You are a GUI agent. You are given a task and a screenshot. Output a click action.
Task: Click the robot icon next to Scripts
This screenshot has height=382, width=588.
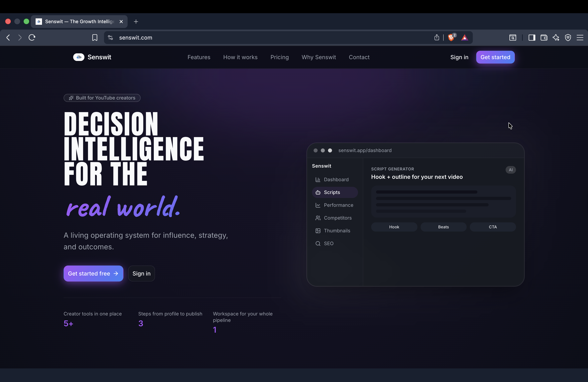(x=318, y=192)
